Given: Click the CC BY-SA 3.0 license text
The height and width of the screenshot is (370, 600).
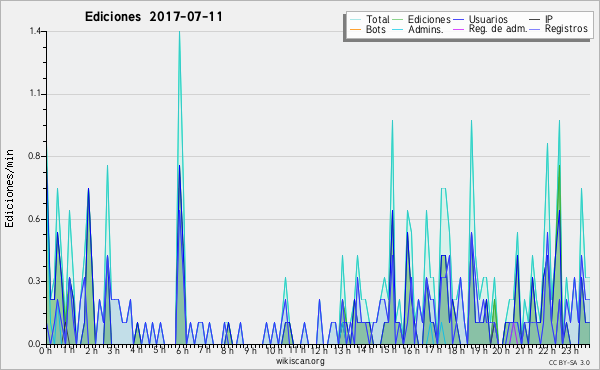Looking at the screenshot, I should pyautogui.click(x=569, y=363).
